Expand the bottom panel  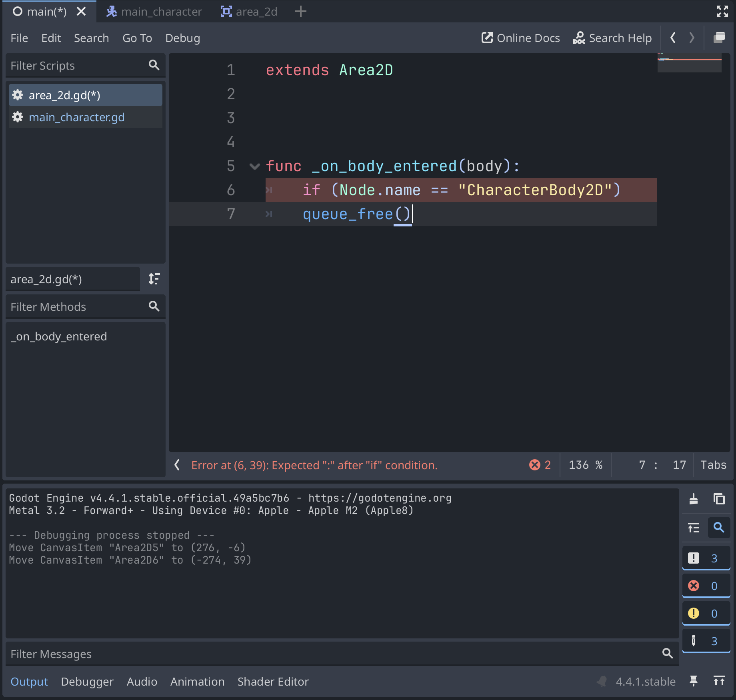click(x=719, y=681)
